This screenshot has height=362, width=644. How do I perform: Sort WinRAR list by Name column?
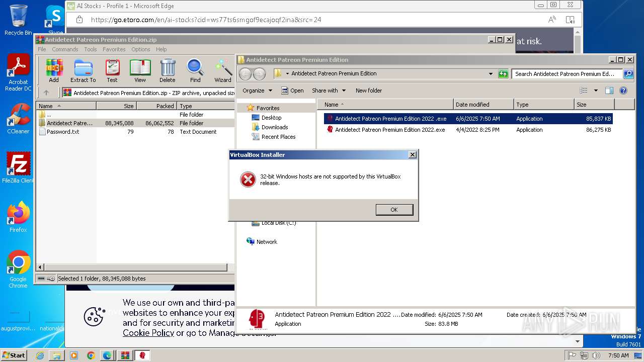pos(66,106)
